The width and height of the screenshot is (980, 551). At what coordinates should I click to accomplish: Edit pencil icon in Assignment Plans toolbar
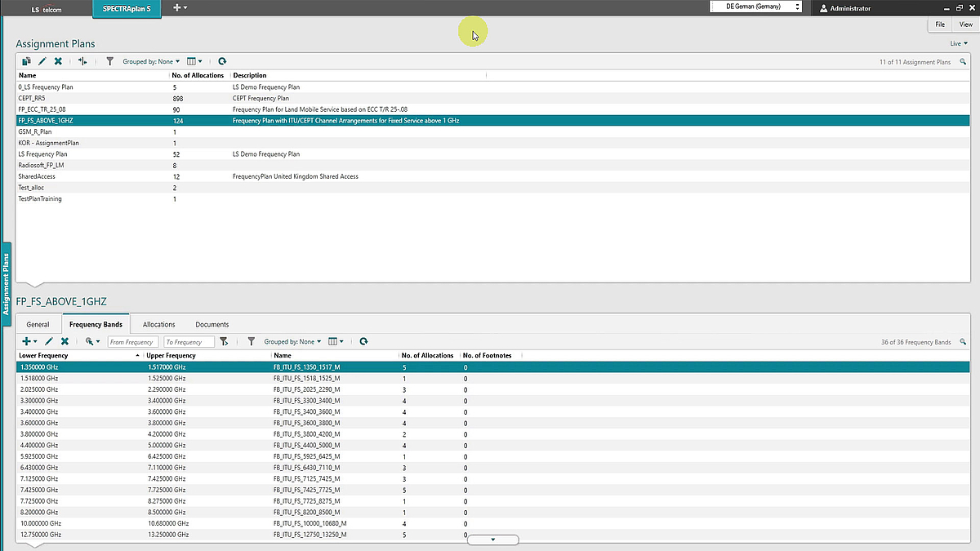pyautogui.click(x=42, y=61)
